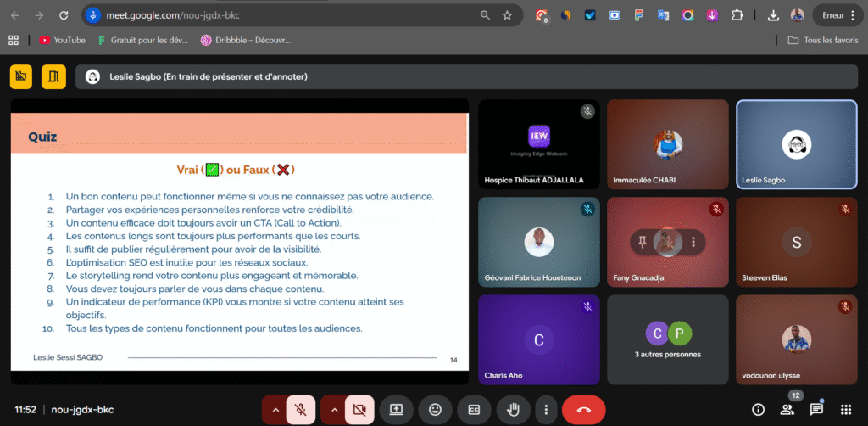Turn on the disabled camera
868x426 pixels.
pos(359,410)
